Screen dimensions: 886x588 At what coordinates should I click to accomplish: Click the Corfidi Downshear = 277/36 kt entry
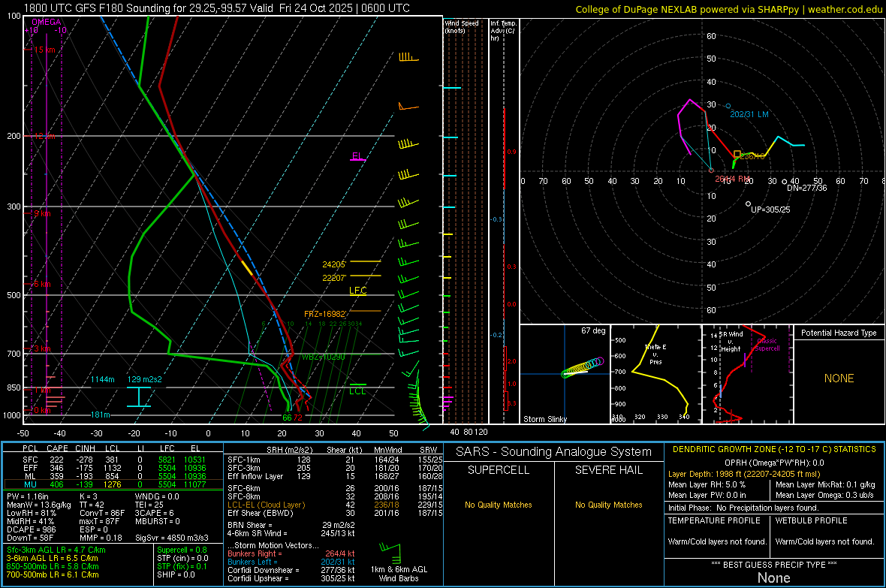click(291, 570)
